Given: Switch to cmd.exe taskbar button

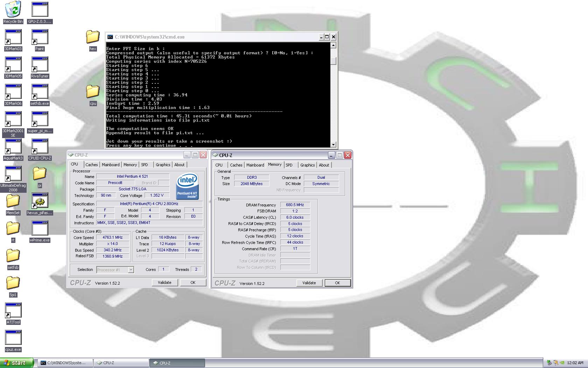Looking at the screenshot, I should point(65,363).
